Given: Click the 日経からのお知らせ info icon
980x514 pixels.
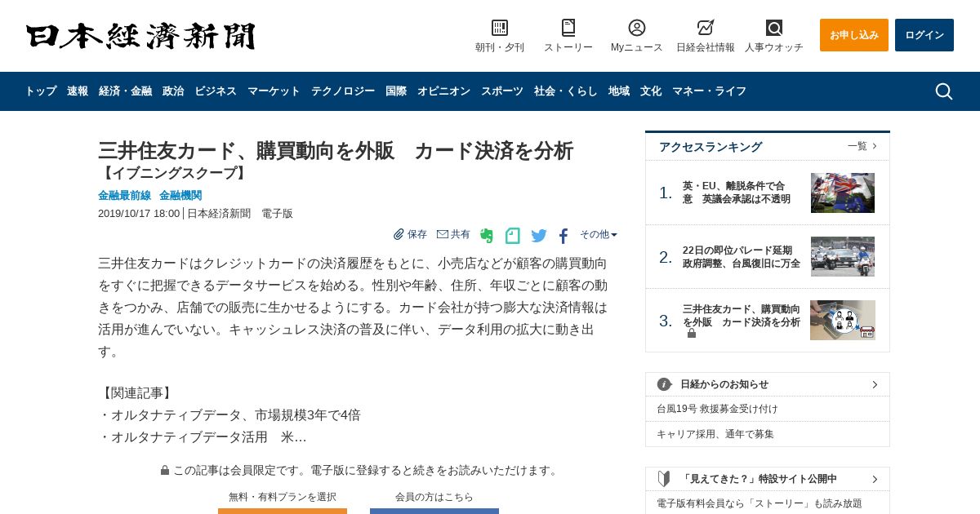Looking at the screenshot, I should coord(664,384).
